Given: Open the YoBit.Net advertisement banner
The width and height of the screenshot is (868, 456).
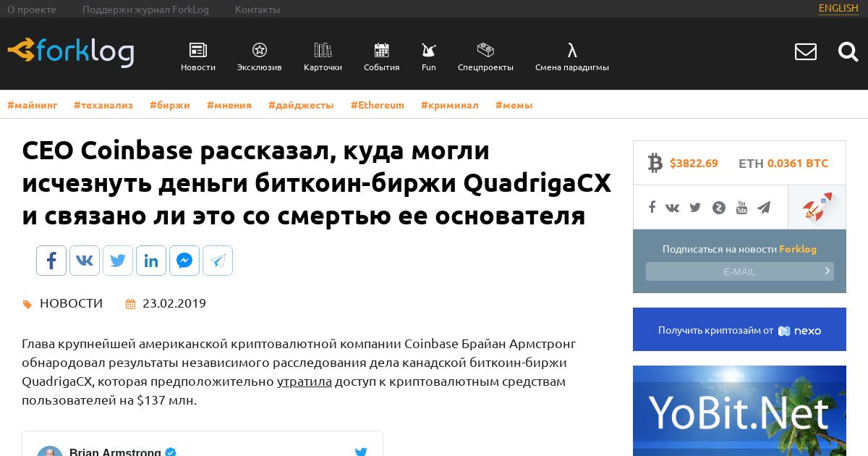Looking at the screenshot, I should click(x=739, y=410).
